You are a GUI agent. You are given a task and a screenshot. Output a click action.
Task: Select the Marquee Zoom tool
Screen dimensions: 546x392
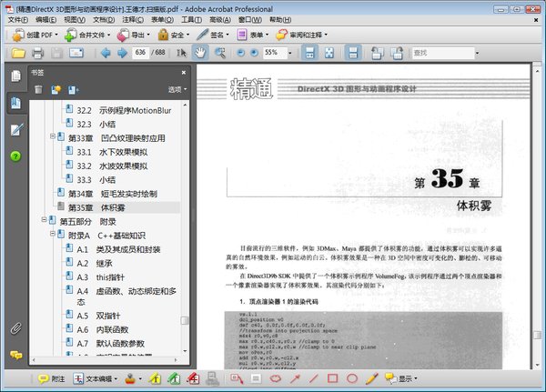click(x=219, y=53)
